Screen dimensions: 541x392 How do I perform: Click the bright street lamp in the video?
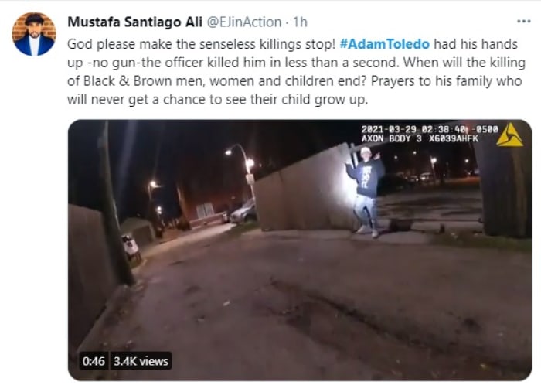point(229,152)
